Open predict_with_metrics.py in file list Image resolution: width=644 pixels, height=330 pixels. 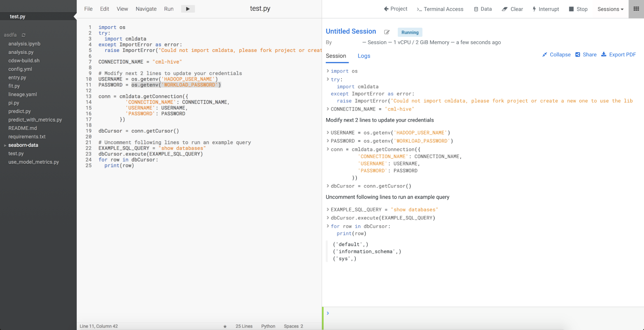35,120
